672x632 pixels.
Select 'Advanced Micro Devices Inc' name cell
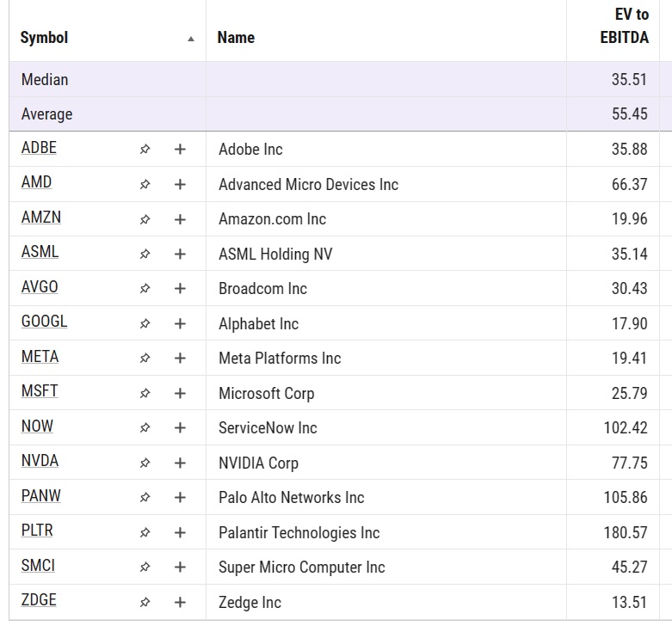coord(309,185)
